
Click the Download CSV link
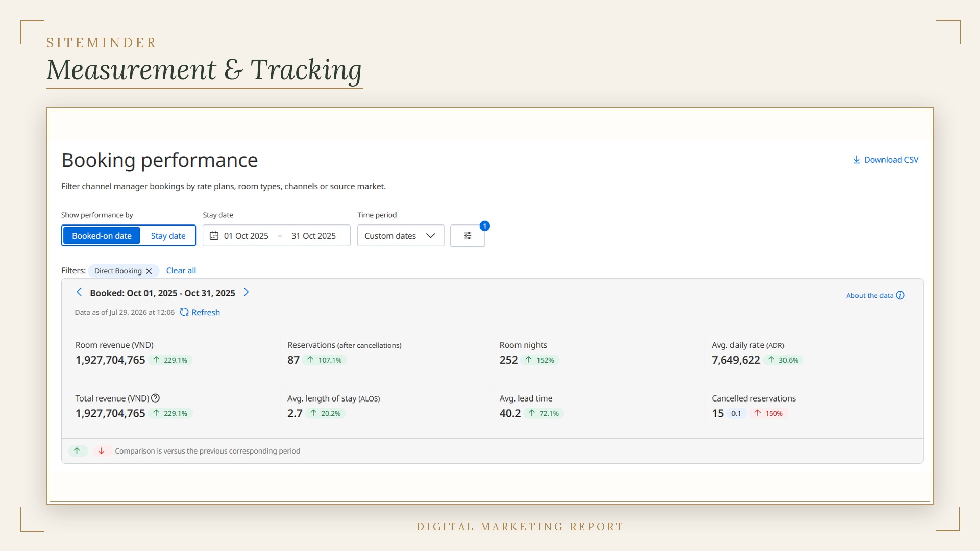coord(886,160)
